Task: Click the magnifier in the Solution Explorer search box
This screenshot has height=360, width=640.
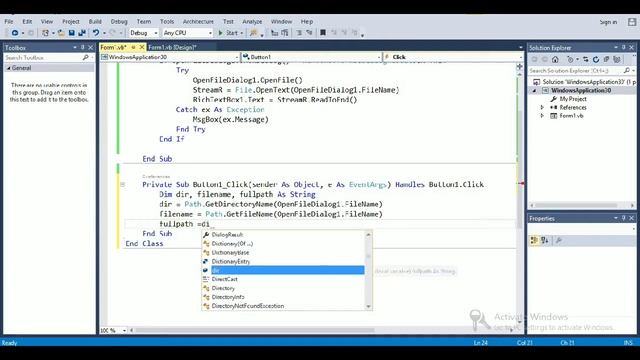Action: coord(627,71)
